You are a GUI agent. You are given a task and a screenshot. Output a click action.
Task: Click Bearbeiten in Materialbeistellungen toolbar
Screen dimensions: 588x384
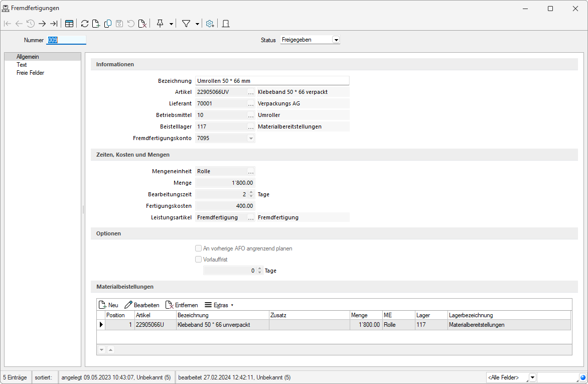point(141,305)
